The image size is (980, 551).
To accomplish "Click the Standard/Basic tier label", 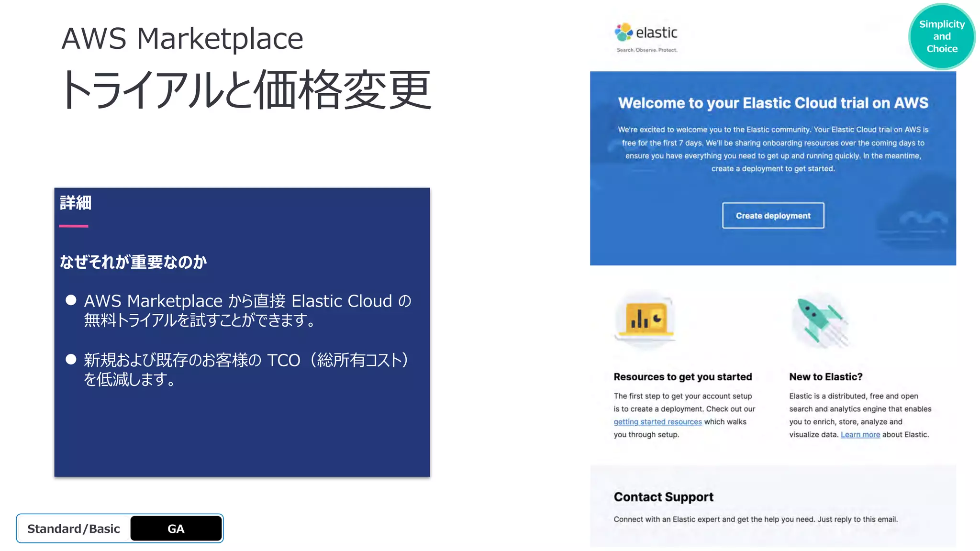I will 73,529.
